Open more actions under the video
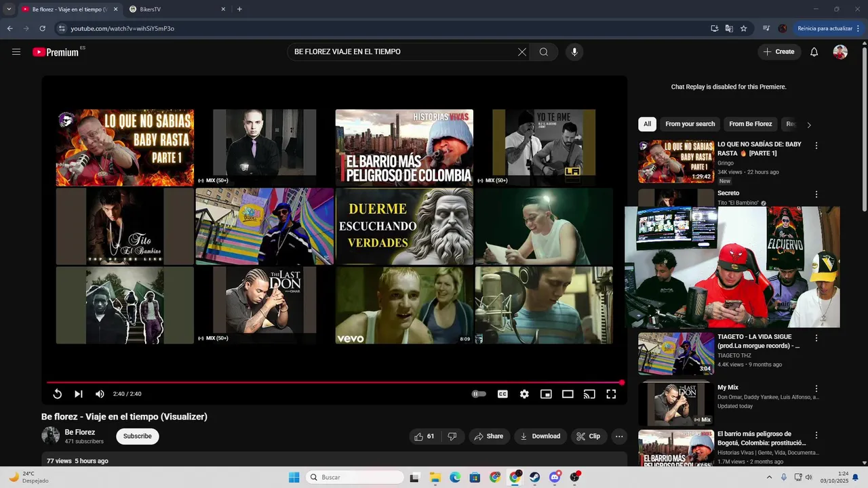The width and height of the screenshot is (868, 488). pos(619,436)
